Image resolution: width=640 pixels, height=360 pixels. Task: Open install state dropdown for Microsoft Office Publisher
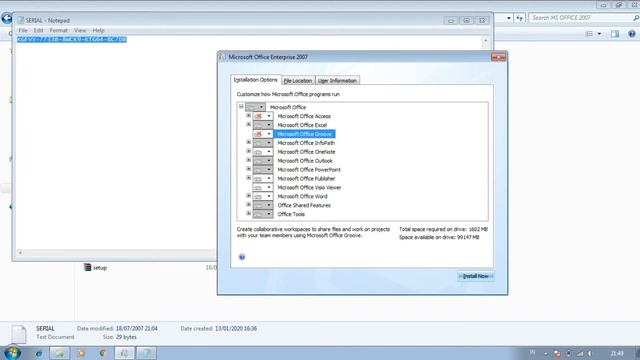(x=263, y=178)
